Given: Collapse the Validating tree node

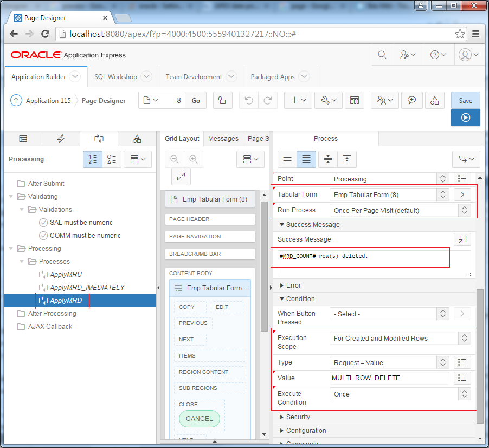Looking at the screenshot, I should [x=11, y=196].
